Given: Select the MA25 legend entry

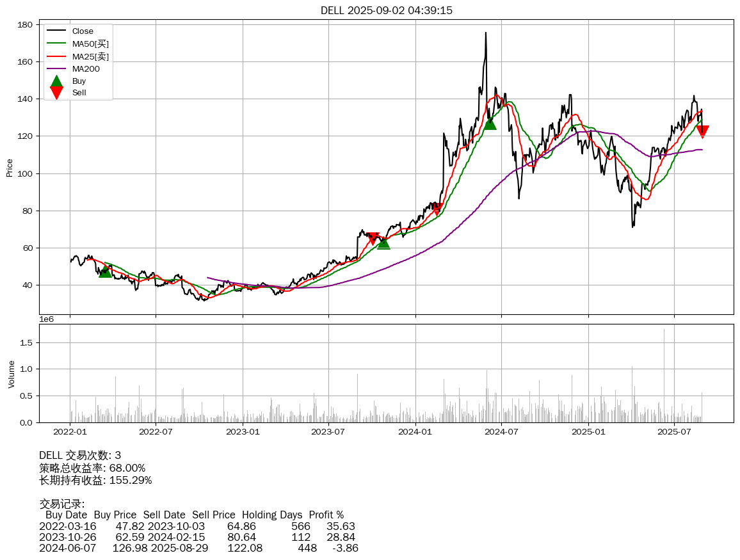Looking at the screenshot, I should [x=90, y=56].
